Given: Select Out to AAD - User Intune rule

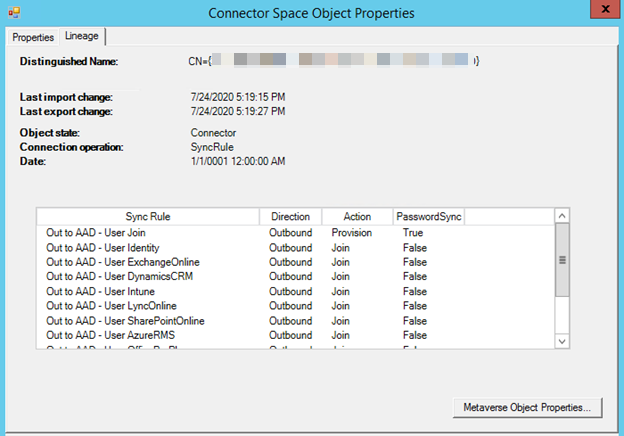Looking at the screenshot, I should tap(295, 292).
